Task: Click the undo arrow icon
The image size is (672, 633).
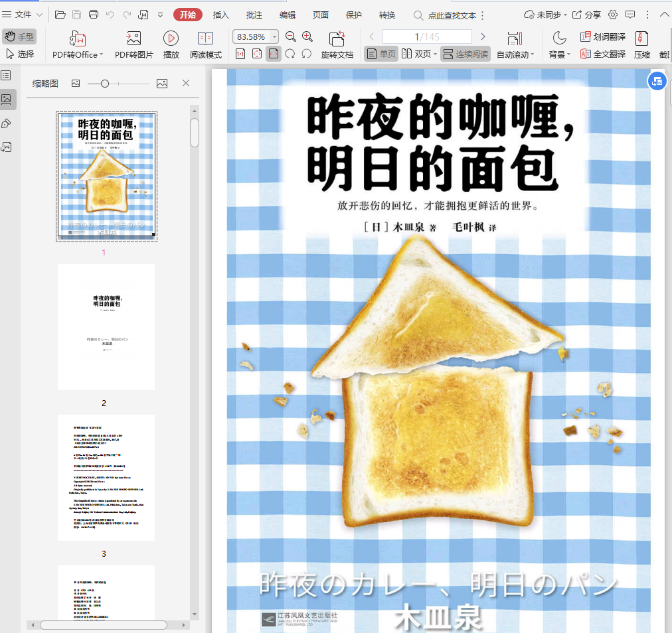Action: coord(110,15)
